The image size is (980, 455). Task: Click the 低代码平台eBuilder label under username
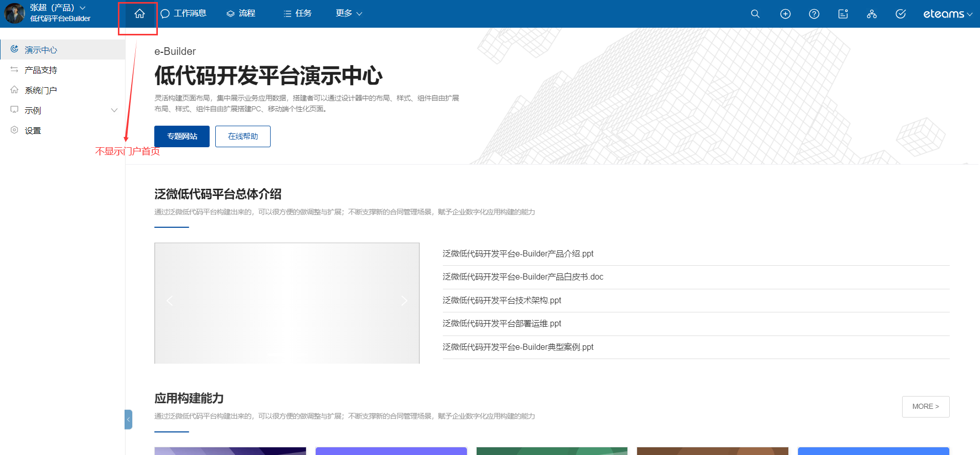point(60,18)
